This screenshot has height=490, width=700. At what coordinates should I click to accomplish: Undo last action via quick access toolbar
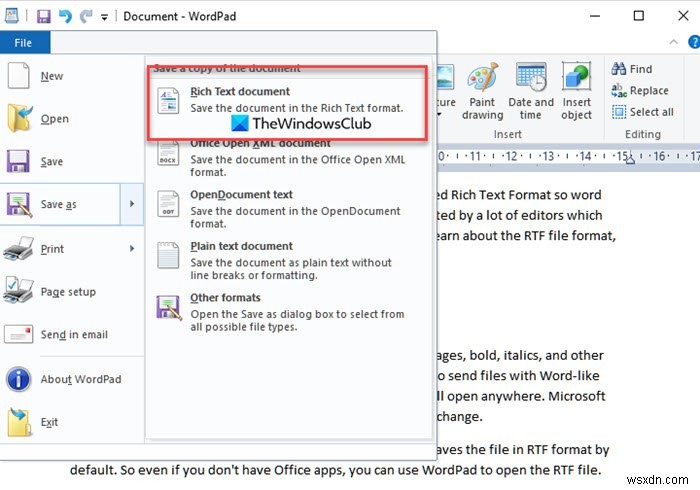coord(65,17)
